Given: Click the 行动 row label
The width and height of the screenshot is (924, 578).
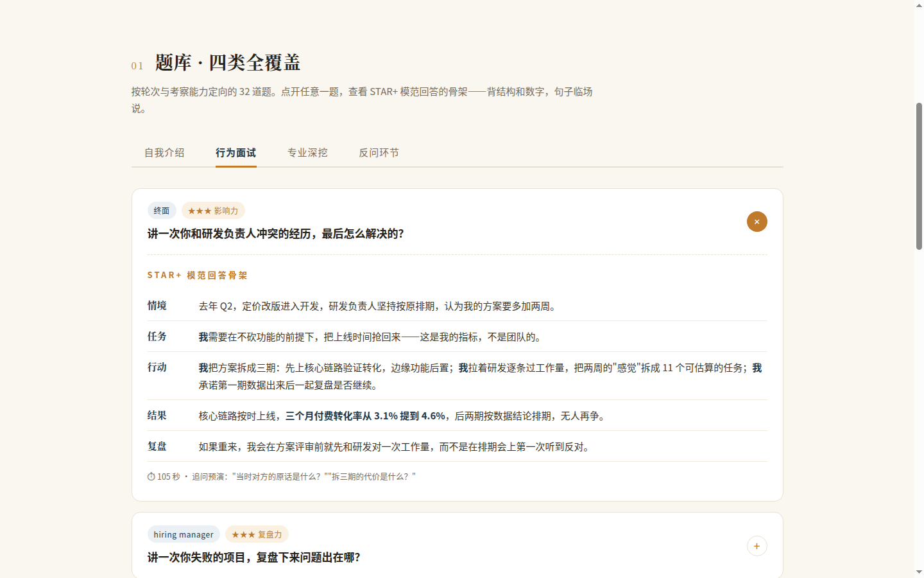Looking at the screenshot, I should point(157,367).
